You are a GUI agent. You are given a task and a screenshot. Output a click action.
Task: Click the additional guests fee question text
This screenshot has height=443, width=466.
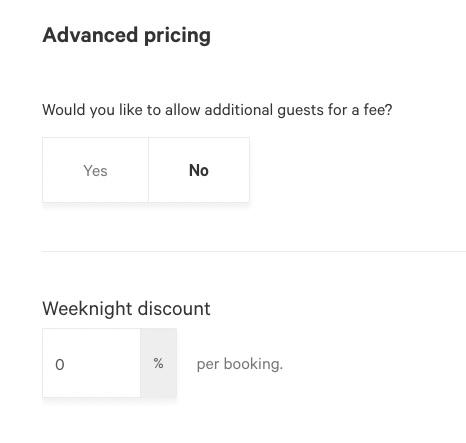click(x=217, y=110)
